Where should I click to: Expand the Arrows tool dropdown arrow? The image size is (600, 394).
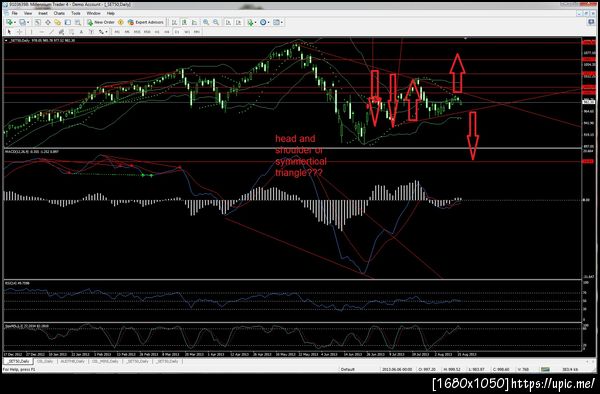pos(106,32)
